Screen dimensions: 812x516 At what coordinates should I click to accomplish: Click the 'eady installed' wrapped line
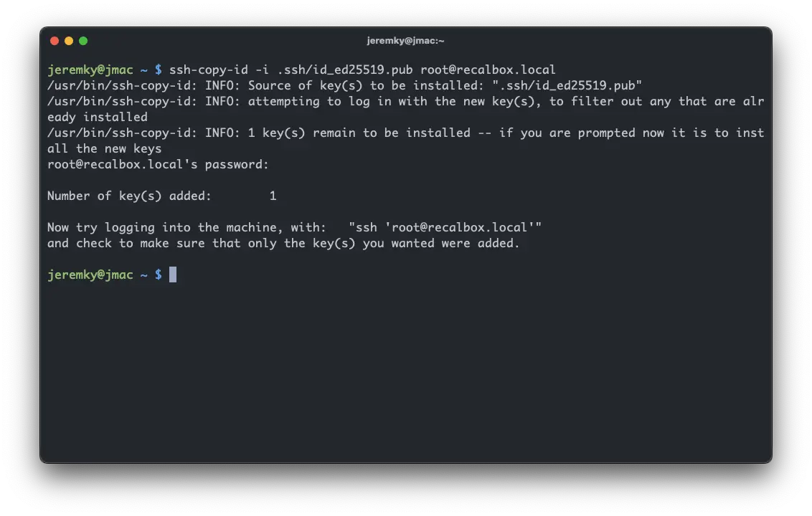click(98, 118)
